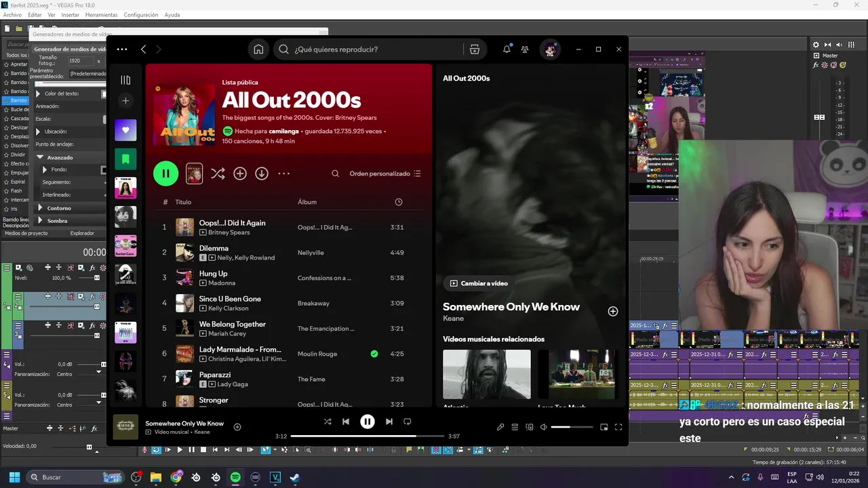
Task: Go back in Spotify navigation
Action: click(143, 49)
